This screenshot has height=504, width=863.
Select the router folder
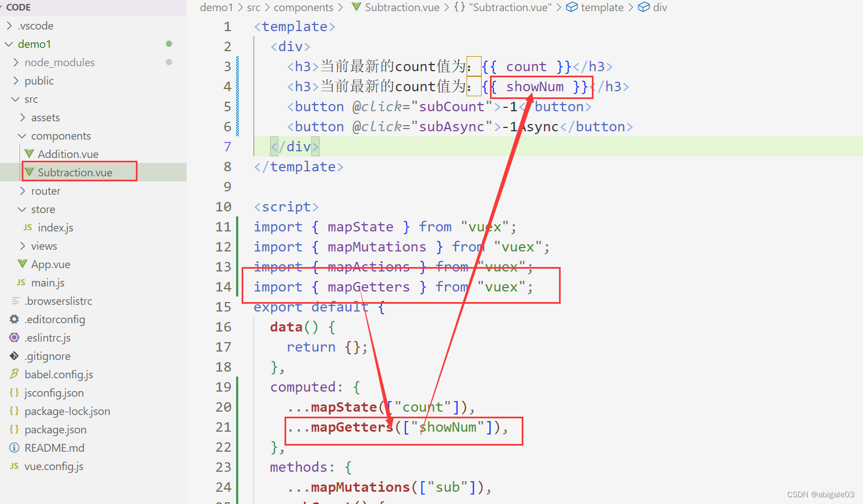(46, 190)
